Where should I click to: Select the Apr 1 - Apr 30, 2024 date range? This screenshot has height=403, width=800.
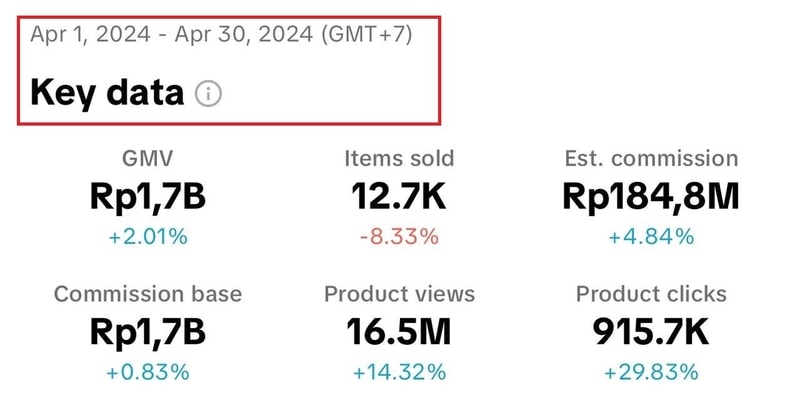tap(221, 34)
